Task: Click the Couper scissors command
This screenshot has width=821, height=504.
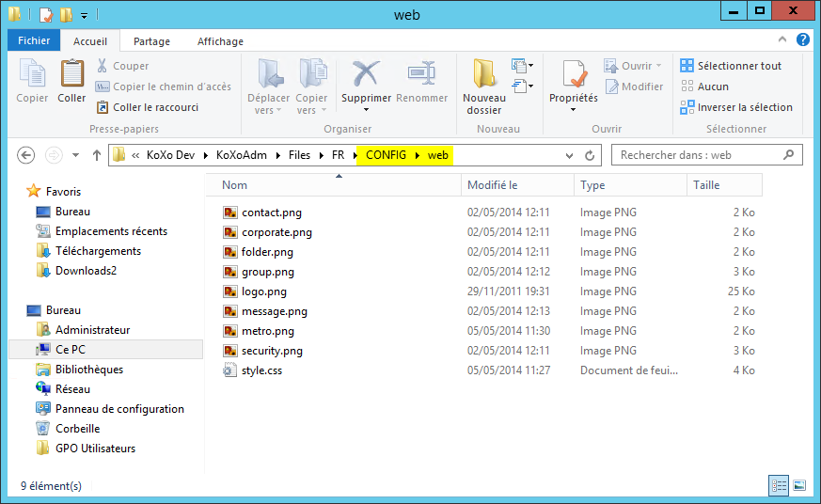Action: click(x=122, y=66)
